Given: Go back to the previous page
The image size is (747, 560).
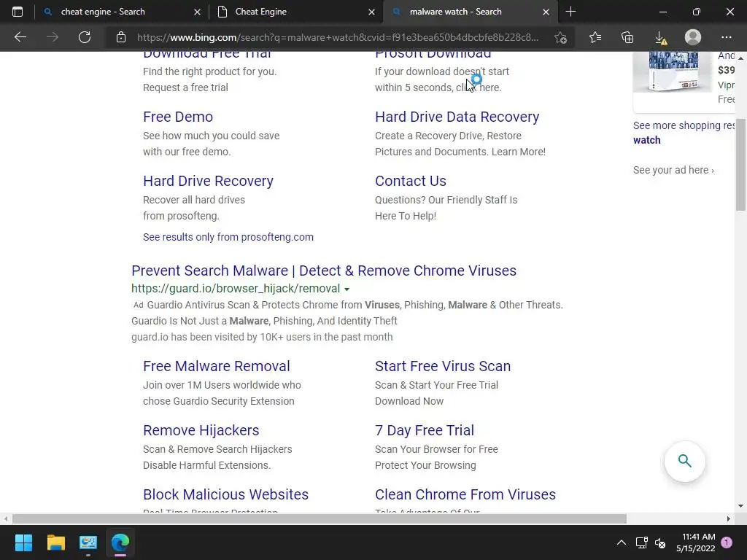Looking at the screenshot, I should 20,37.
